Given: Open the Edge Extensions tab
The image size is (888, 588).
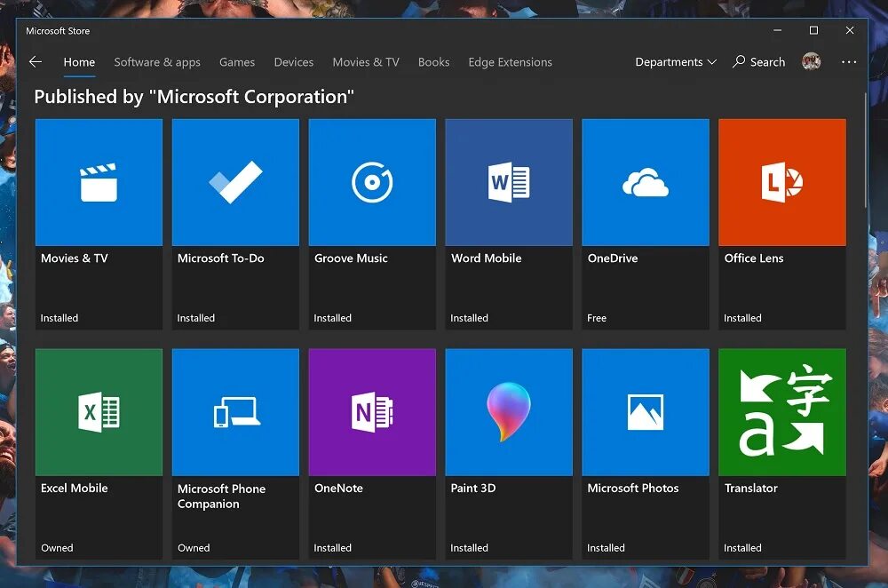Looking at the screenshot, I should pyautogui.click(x=511, y=62).
